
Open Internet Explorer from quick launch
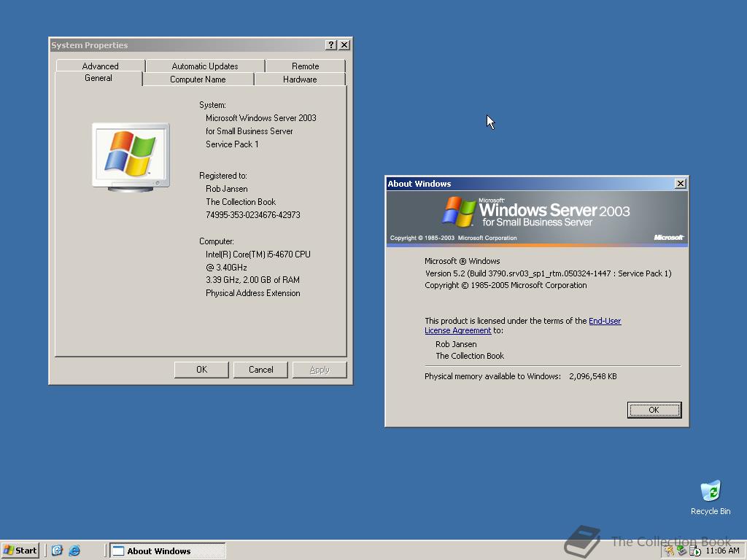tap(74, 551)
